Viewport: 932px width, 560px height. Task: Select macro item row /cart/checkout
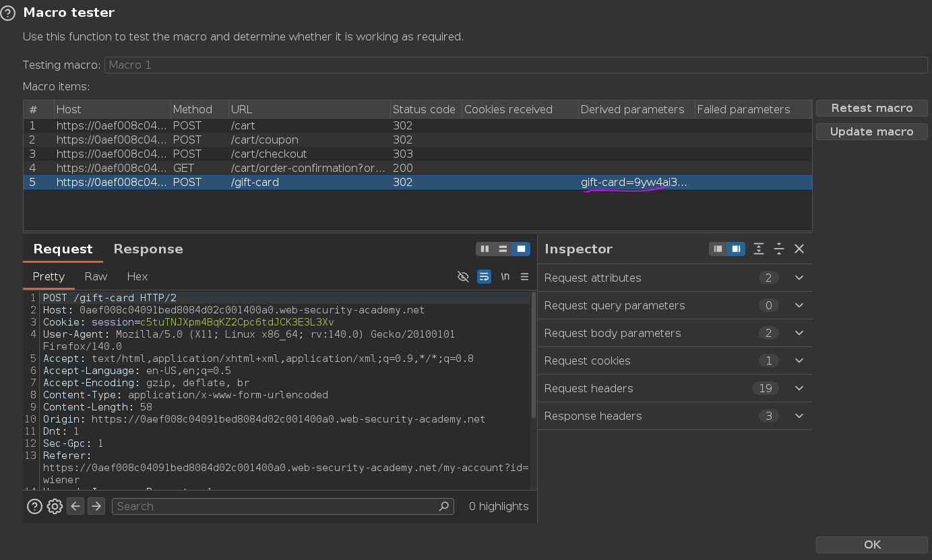pyautogui.click(x=417, y=154)
